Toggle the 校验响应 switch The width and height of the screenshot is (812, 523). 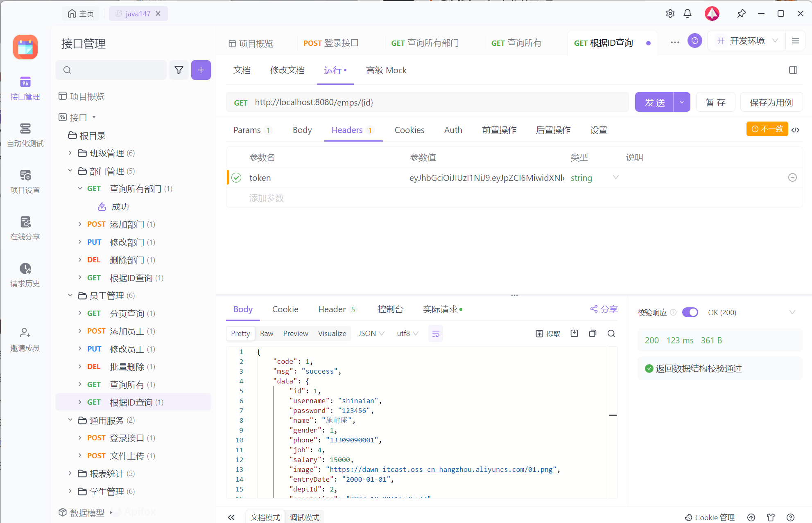click(690, 312)
